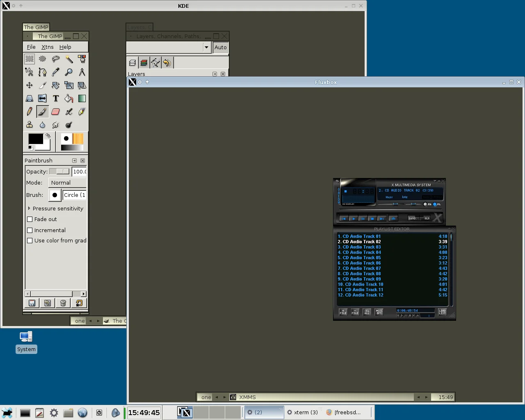Viewport: 525px width, 420px height.
Task: Select the Paths tool in GIMP
Action: pos(43,72)
